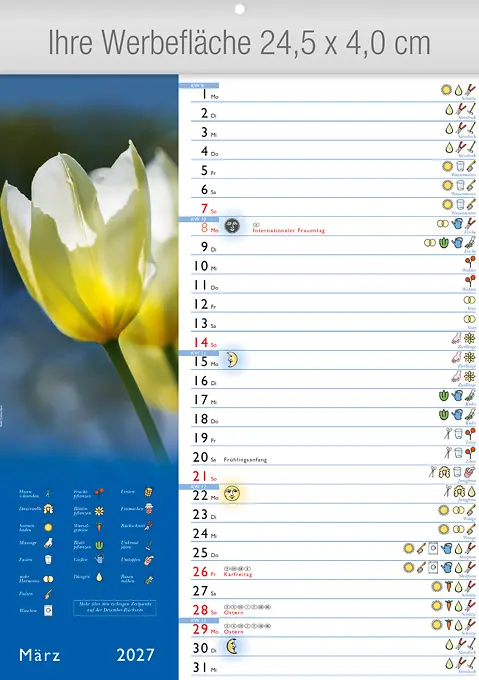This screenshot has height=680, width=479.
Task: Click the red berries icon on March 10
Action: pos(470,262)
